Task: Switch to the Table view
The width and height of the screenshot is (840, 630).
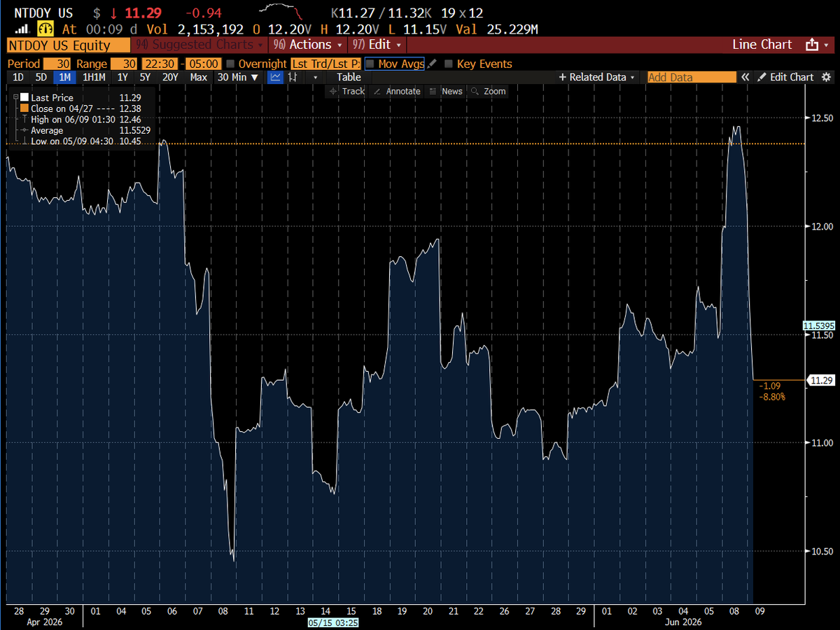Action: pyautogui.click(x=349, y=77)
